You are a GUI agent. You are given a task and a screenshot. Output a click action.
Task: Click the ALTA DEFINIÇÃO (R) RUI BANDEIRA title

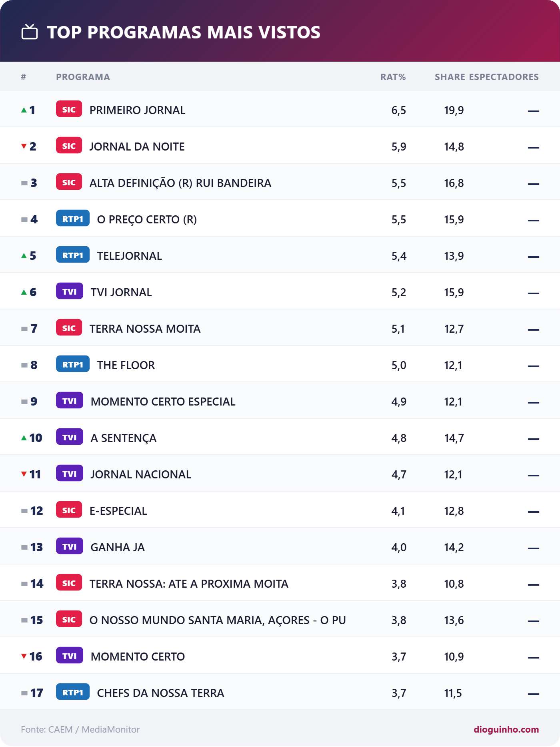(x=180, y=183)
